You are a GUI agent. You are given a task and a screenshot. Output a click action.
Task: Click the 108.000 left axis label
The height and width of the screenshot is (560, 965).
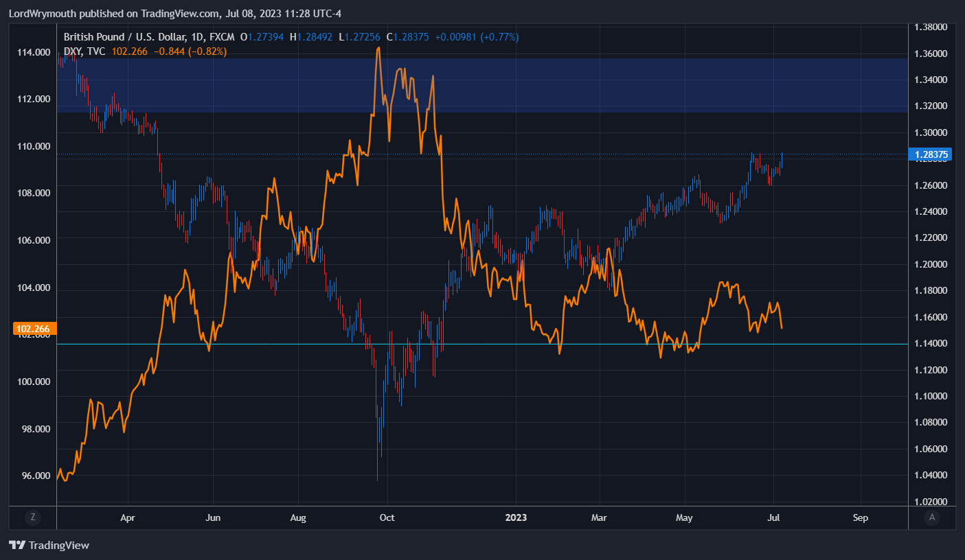coord(33,193)
